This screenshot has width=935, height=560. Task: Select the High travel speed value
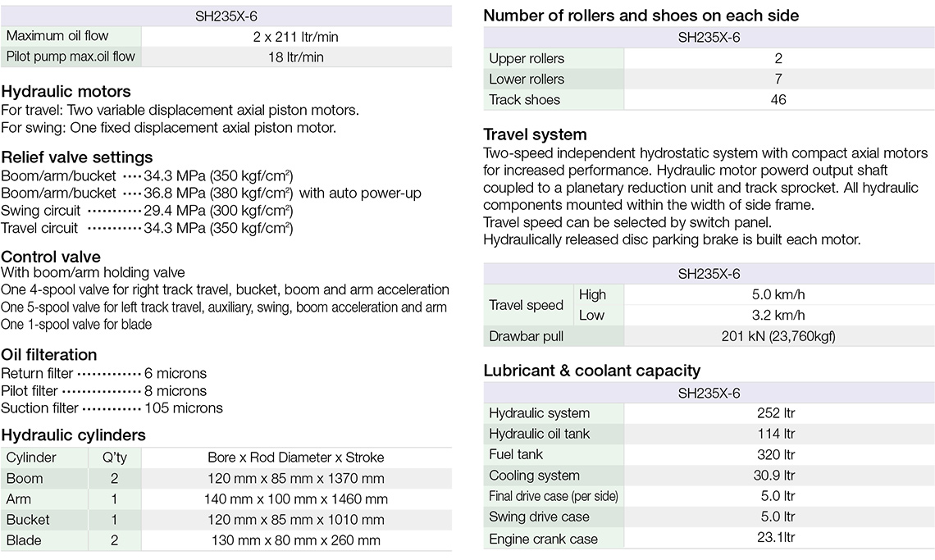pyautogui.click(x=778, y=294)
